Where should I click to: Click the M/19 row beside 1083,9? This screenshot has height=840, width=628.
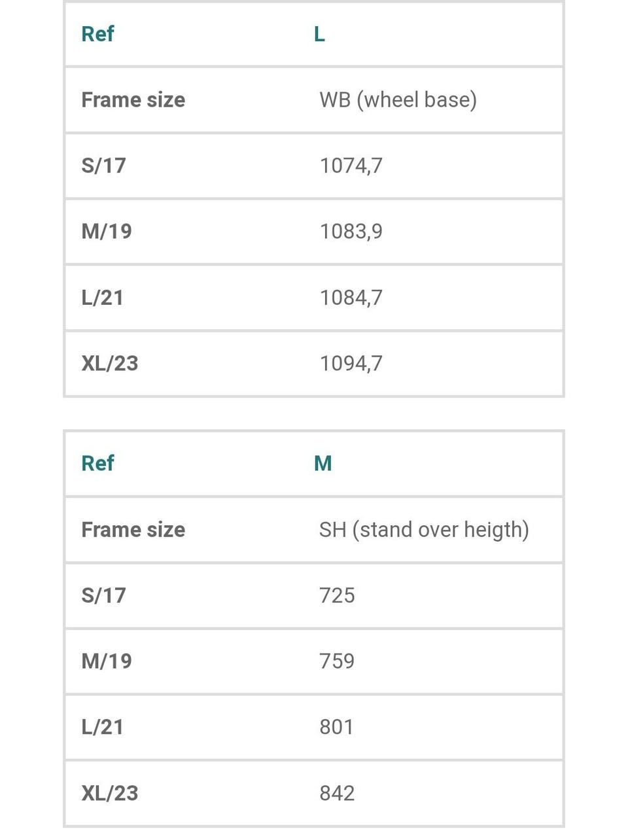[106, 232]
